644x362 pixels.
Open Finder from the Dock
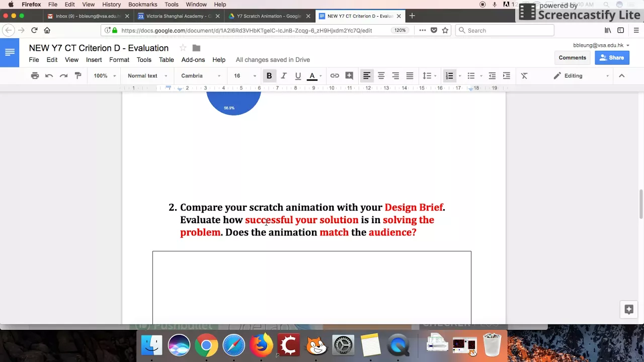pos(152,345)
